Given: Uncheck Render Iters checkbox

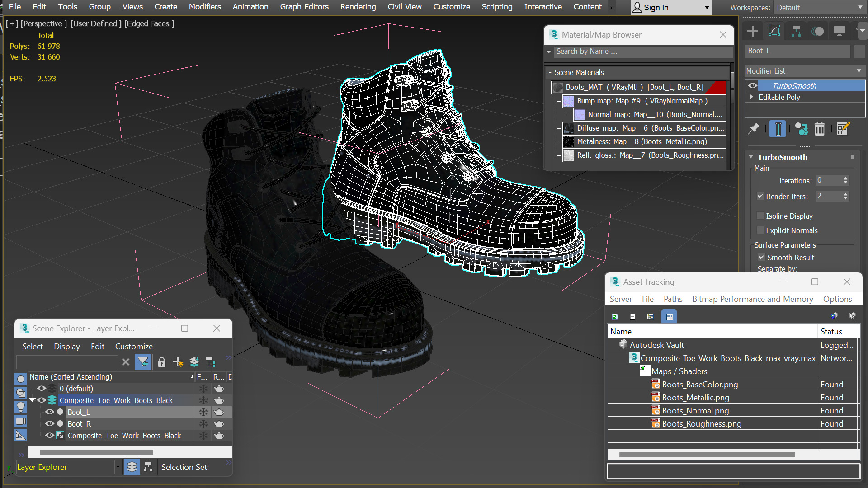Looking at the screenshot, I should tap(760, 197).
